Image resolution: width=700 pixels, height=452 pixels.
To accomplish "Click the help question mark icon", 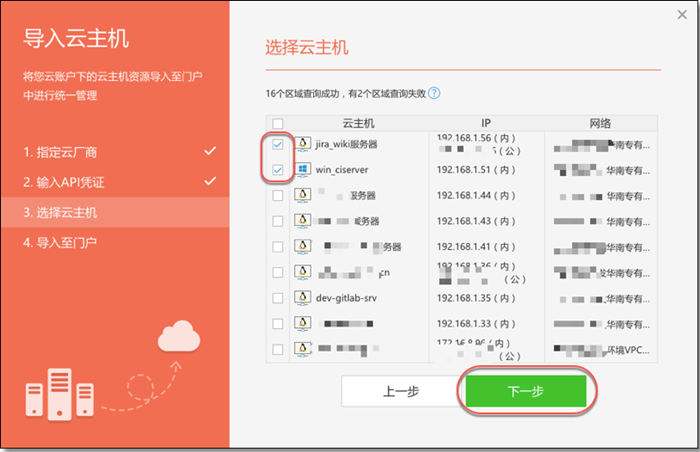I will tap(434, 93).
